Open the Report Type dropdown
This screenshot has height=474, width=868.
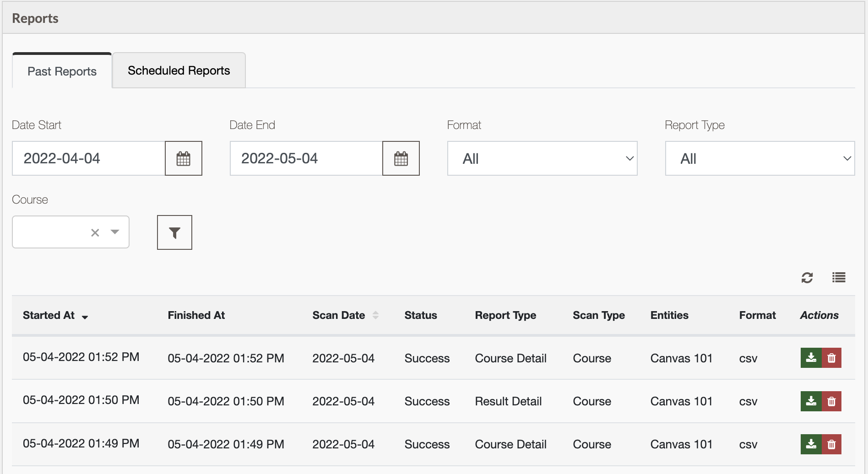pos(760,158)
